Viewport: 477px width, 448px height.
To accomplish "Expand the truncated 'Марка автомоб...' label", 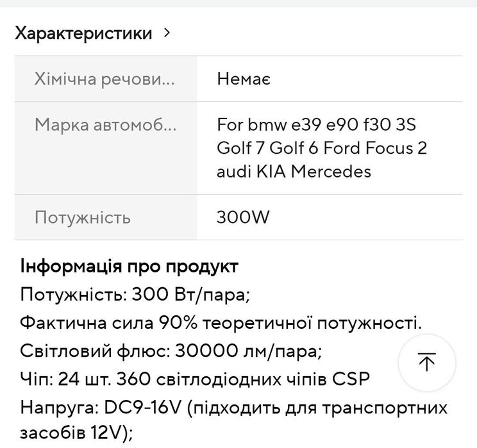I will [105, 124].
